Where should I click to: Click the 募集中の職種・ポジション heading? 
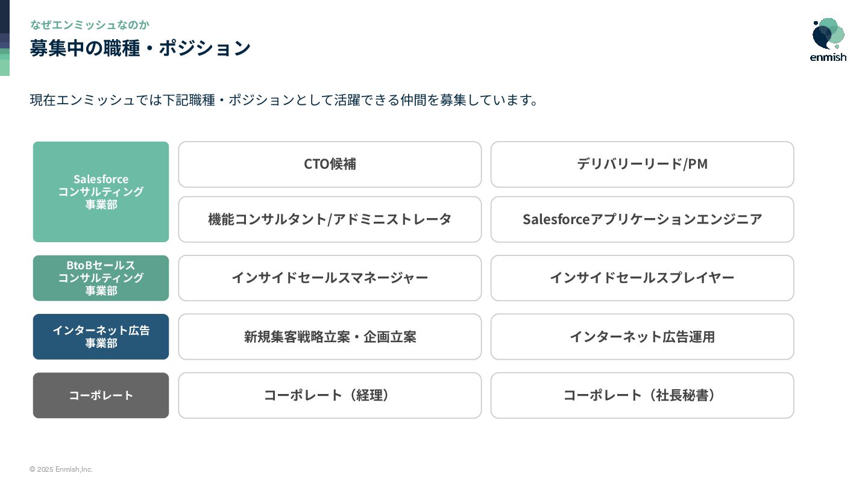(x=140, y=48)
